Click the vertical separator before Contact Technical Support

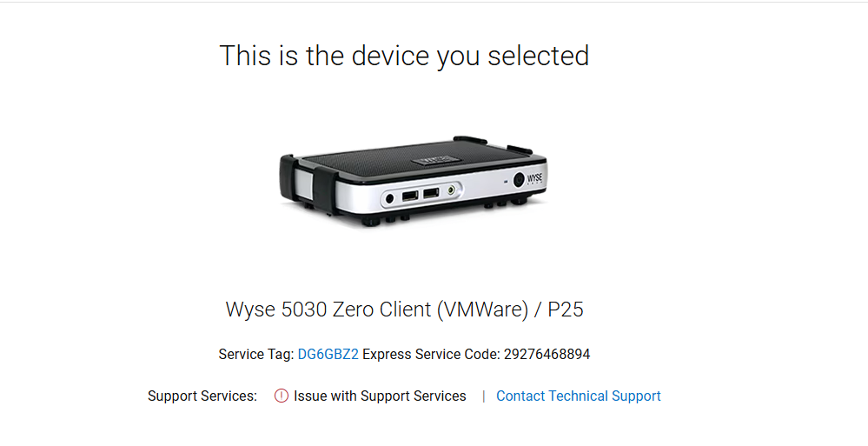pos(483,396)
